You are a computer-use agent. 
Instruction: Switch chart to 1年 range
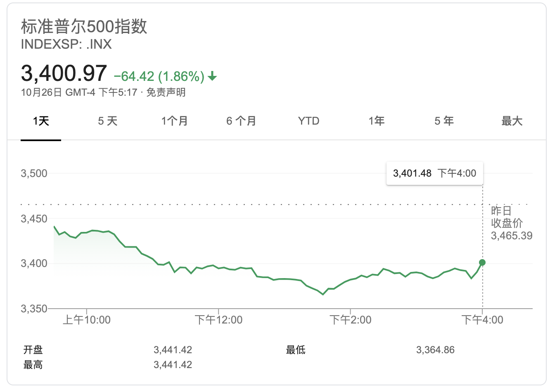(377, 121)
